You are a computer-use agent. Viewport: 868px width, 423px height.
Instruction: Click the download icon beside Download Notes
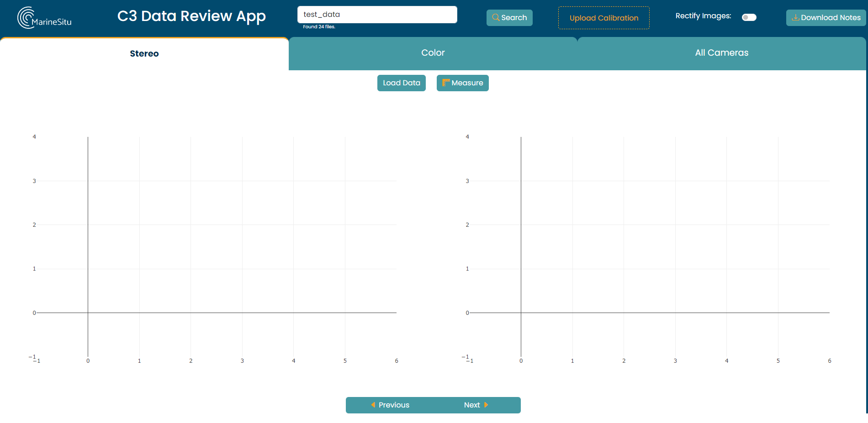(x=795, y=18)
